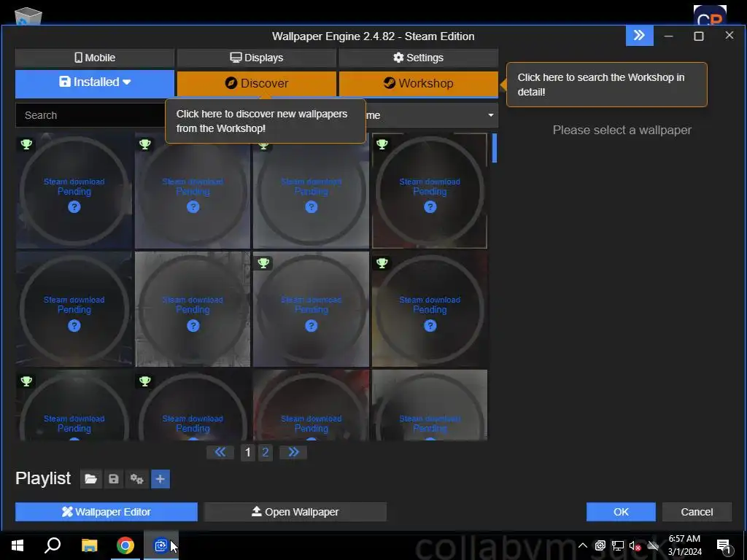Click question mark on first top-row wallpaper
The image size is (747, 560).
pyautogui.click(x=74, y=207)
